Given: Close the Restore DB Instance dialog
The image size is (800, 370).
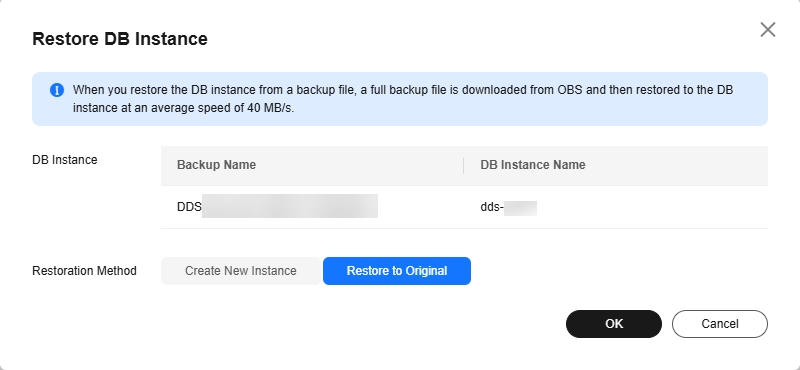Looking at the screenshot, I should (767, 30).
